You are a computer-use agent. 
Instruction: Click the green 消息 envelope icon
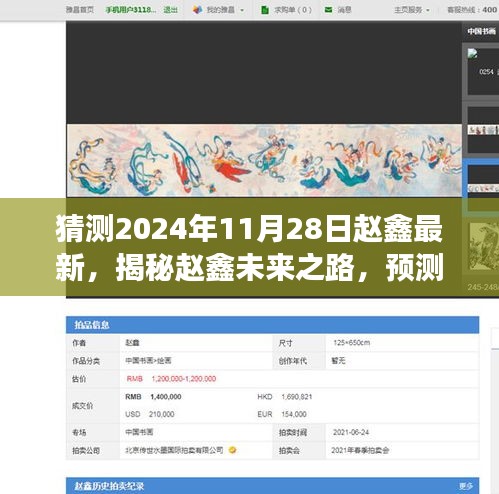click(328, 10)
